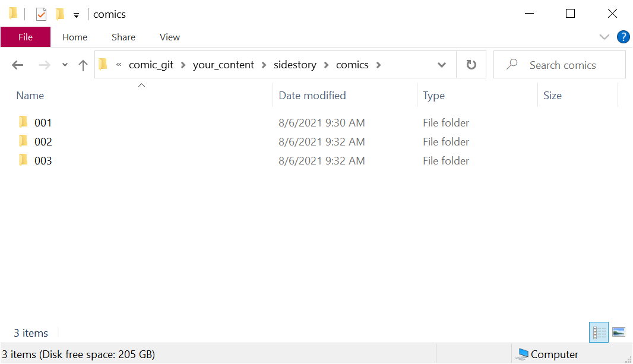Viewport: 633px width, 364px height.
Task: Open the File menu
Action: tap(26, 37)
